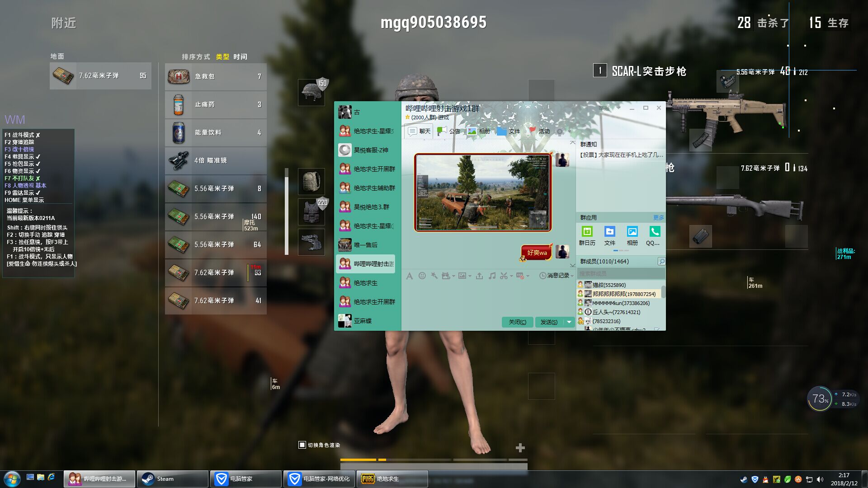Image resolution: width=868 pixels, height=488 pixels.
Task: Open the emoji smiley picker
Action: (x=422, y=276)
